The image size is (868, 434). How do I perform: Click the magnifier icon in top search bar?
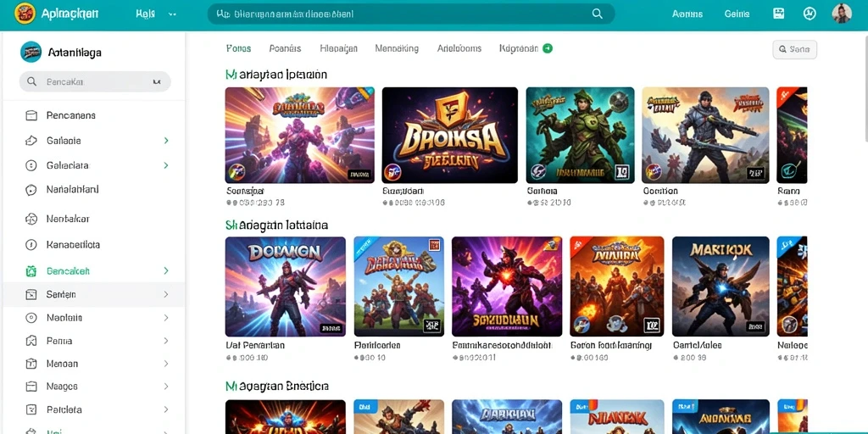(598, 14)
